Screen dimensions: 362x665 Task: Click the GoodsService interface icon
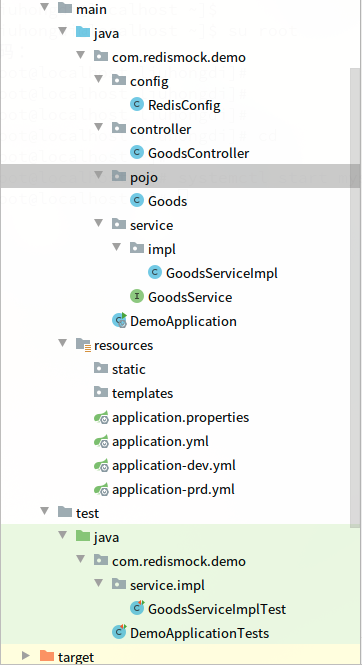[136, 296]
